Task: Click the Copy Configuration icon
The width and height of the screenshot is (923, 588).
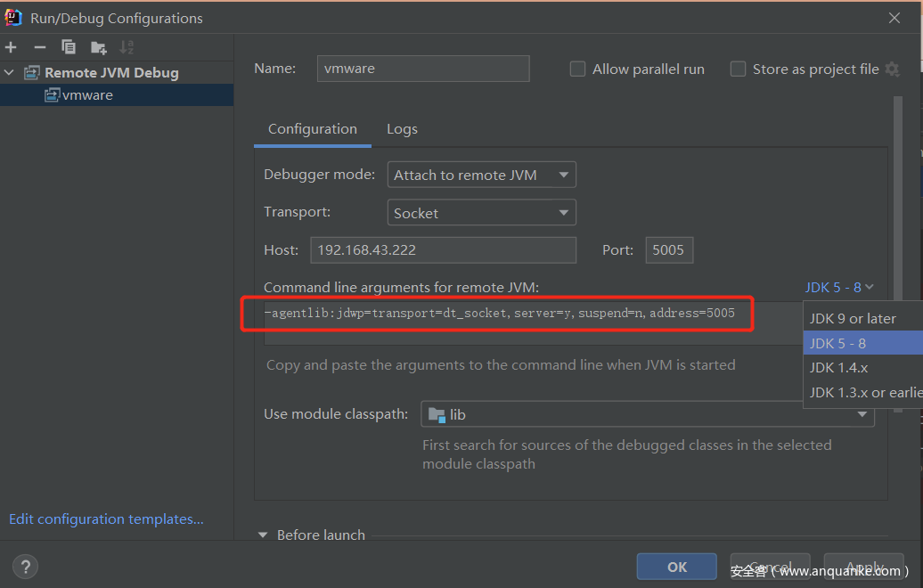Action: coord(69,47)
